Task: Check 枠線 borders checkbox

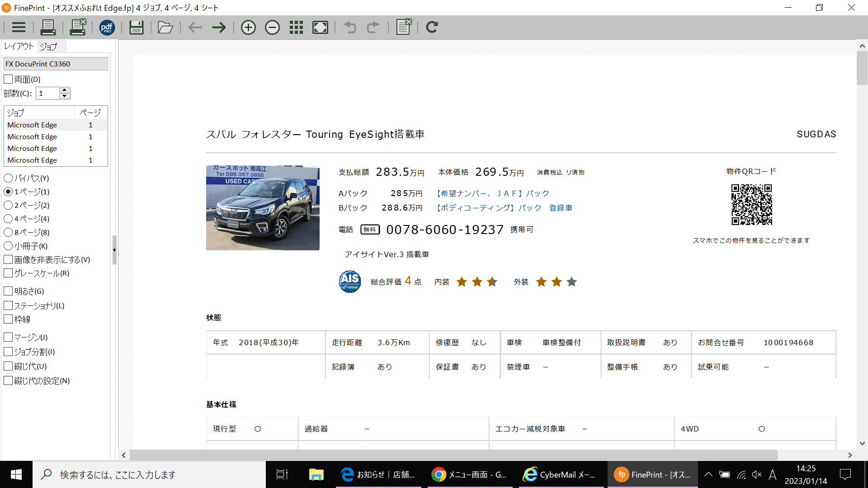Action: coord(8,319)
